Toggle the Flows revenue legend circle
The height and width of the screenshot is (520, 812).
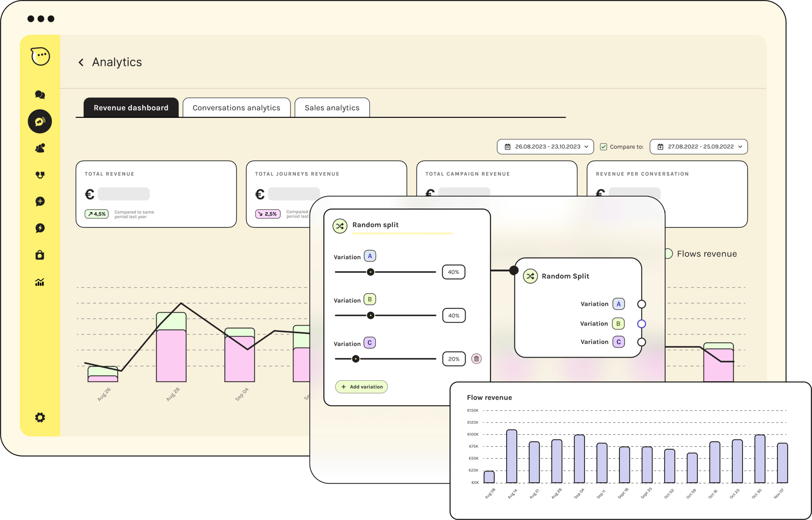pyautogui.click(x=668, y=253)
